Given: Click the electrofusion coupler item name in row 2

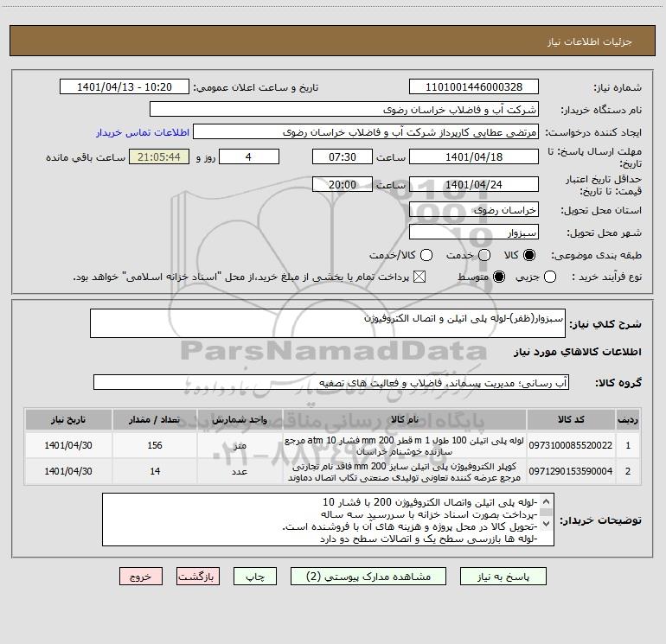Looking at the screenshot, I should [x=405, y=472].
